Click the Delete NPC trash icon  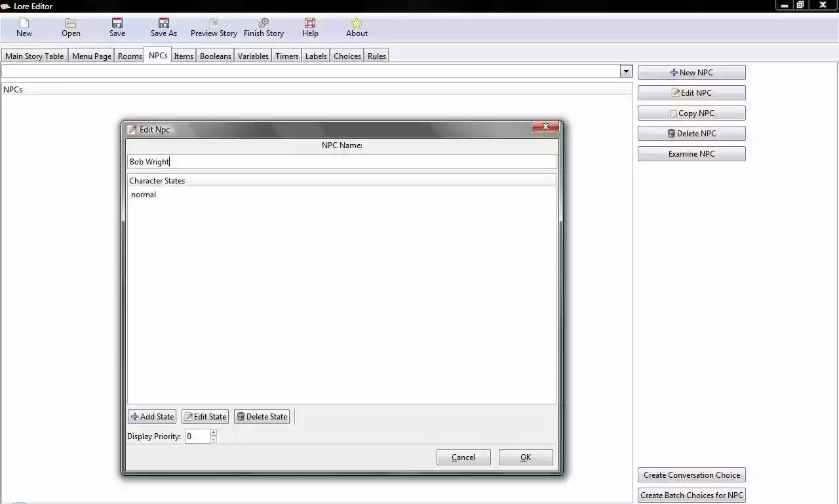coord(670,133)
